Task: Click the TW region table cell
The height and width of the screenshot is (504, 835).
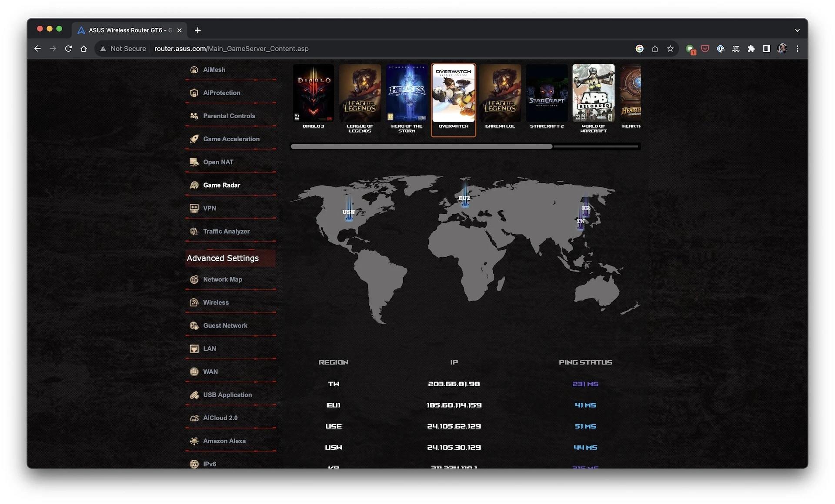Action: (x=334, y=384)
